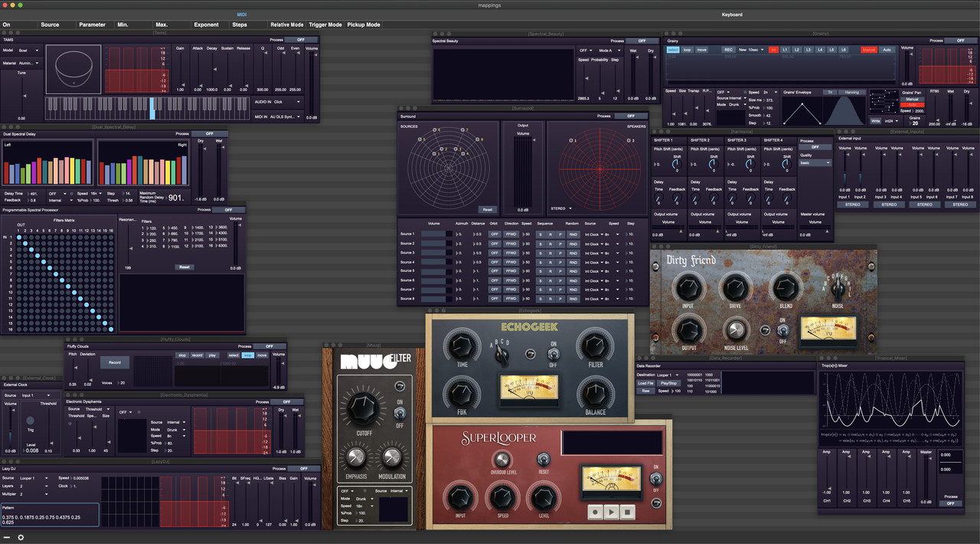Click Data Recorder Load File button
Viewport: 980px width, 544px height.
pos(646,383)
